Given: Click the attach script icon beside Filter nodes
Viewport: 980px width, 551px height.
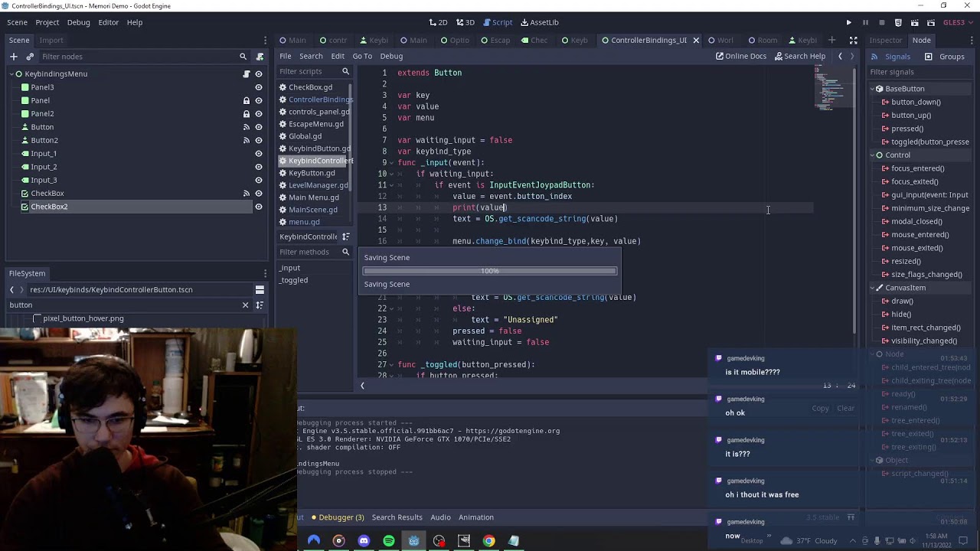Looking at the screenshot, I should [x=260, y=56].
